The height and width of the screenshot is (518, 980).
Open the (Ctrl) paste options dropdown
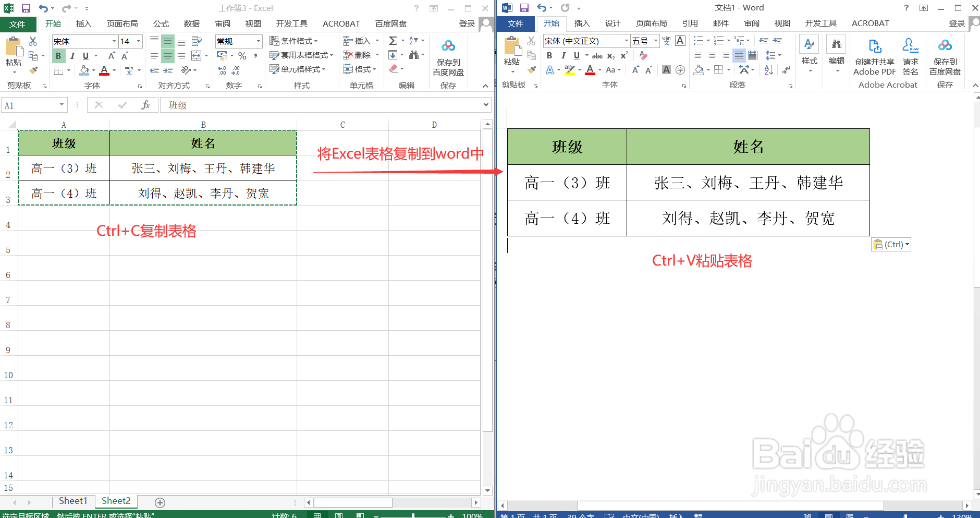pyautogui.click(x=891, y=244)
